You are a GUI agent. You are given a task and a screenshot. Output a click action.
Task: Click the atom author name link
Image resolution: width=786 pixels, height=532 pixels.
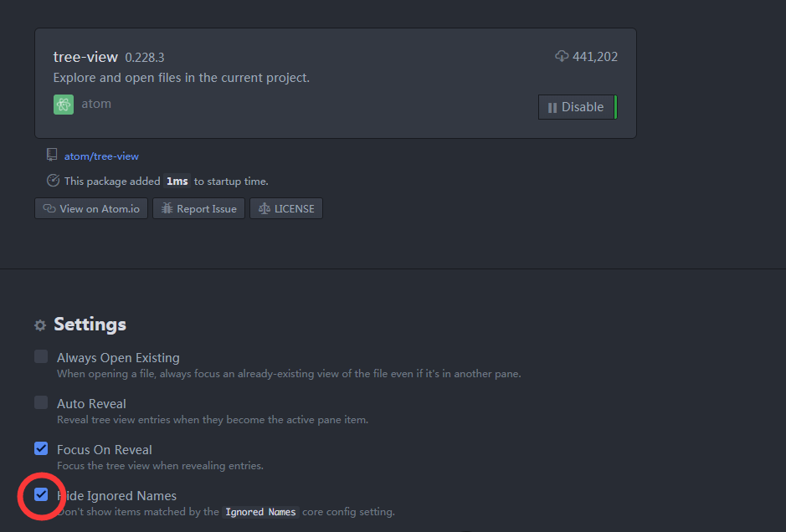[96, 105]
